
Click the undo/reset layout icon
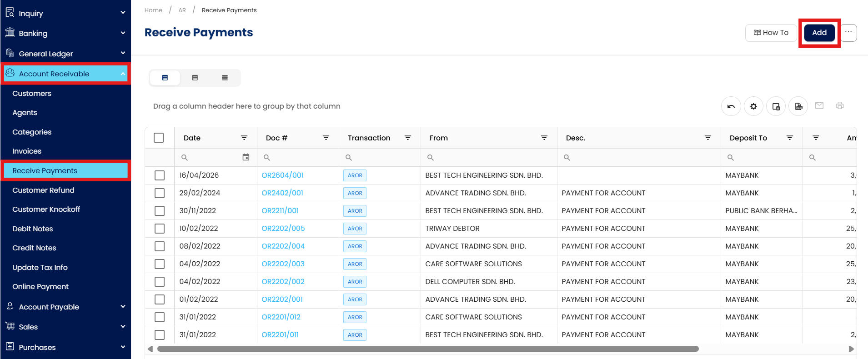tap(731, 106)
